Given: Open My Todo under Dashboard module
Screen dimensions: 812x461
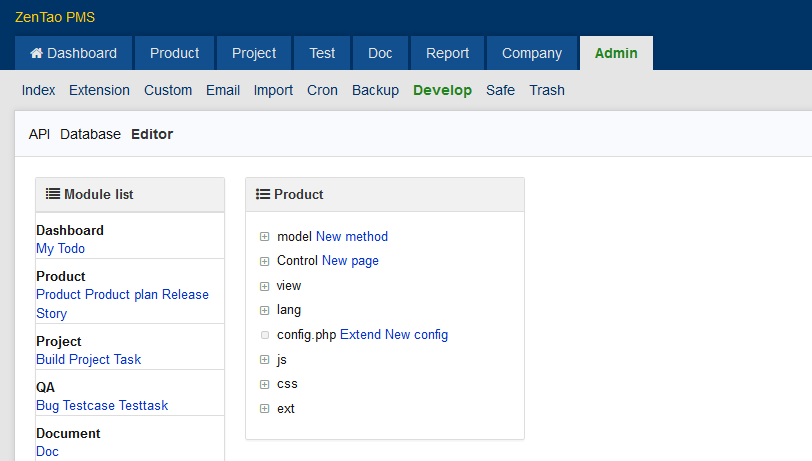Looking at the screenshot, I should [x=61, y=249].
